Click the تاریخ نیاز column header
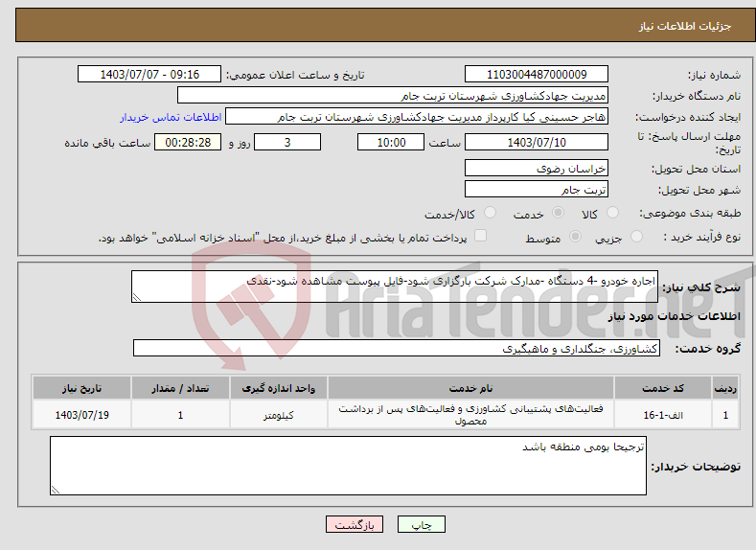Viewport: 756px width, 550px height. point(81,388)
